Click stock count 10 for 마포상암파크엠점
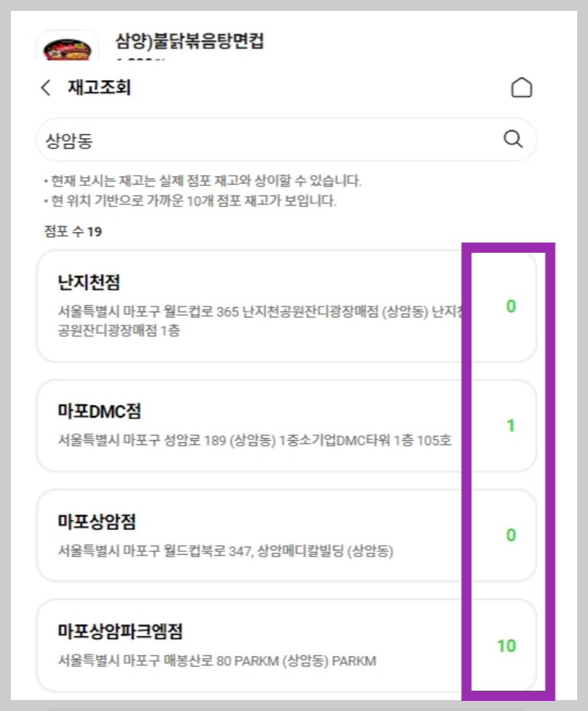The image size is (588, 711). pos(507,646)
